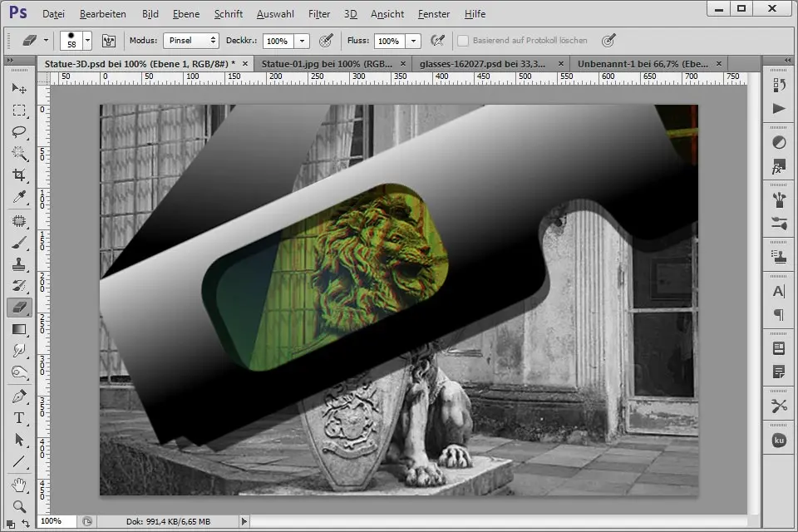Open the Deckkraft slider dropdown arrow

pyautogui.click(x=303, y=40)
